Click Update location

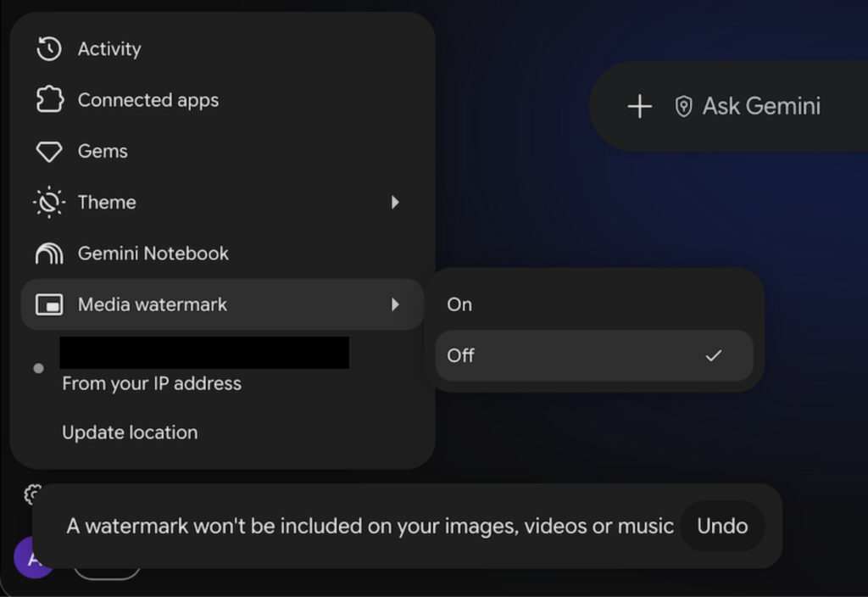click(130, 432)
